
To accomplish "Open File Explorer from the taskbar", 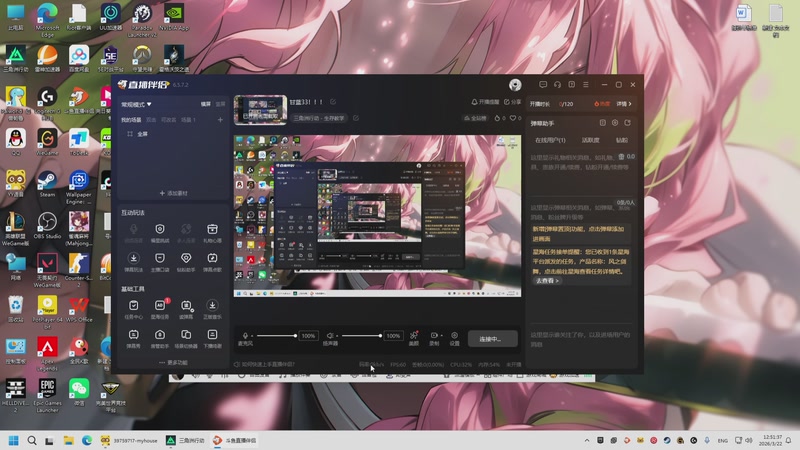I will tap(68, 440).
